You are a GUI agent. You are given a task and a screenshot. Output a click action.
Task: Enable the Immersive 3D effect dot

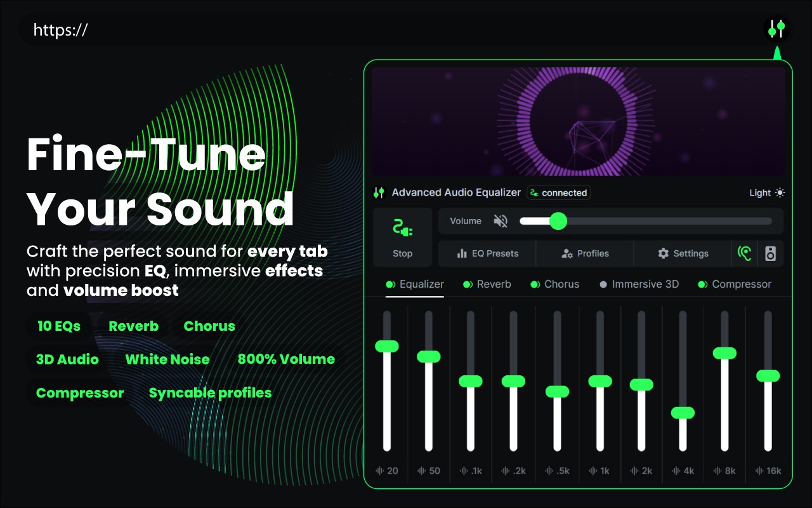click(x=603, y=284)
